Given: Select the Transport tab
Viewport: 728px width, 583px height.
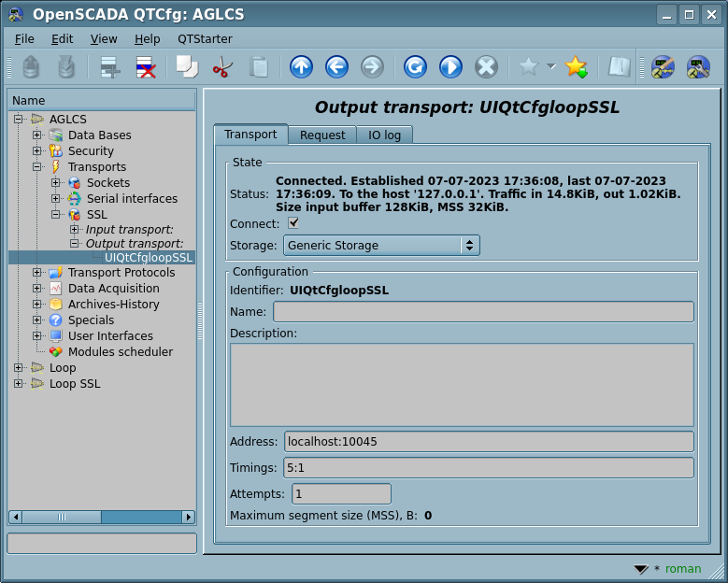Looking at the screenshot, I should (x=250, y=135).
